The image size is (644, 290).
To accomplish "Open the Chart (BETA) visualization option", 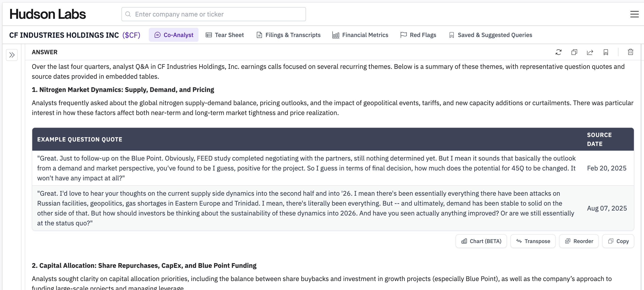I will (x=481, y=241).
